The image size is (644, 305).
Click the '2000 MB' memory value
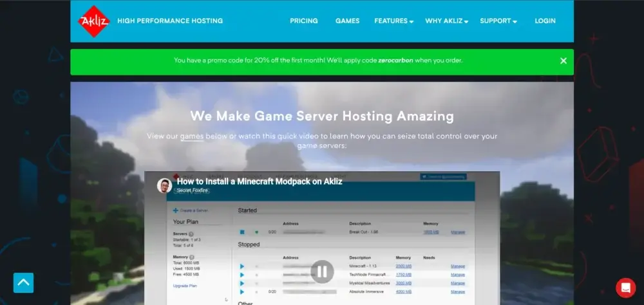click(x=404, y=266)
